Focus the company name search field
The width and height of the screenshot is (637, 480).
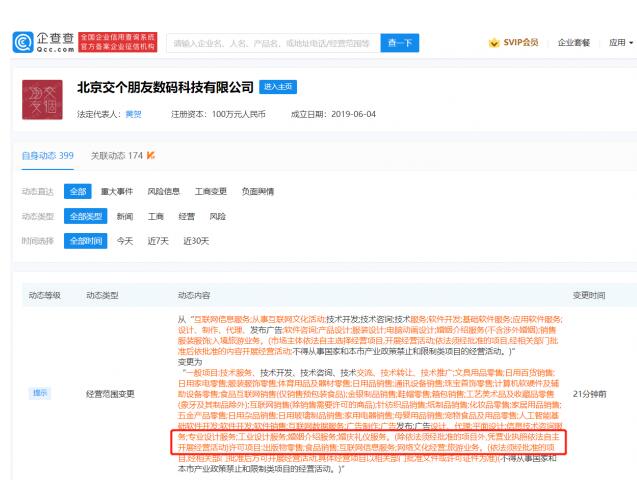(x=273, y=43)
